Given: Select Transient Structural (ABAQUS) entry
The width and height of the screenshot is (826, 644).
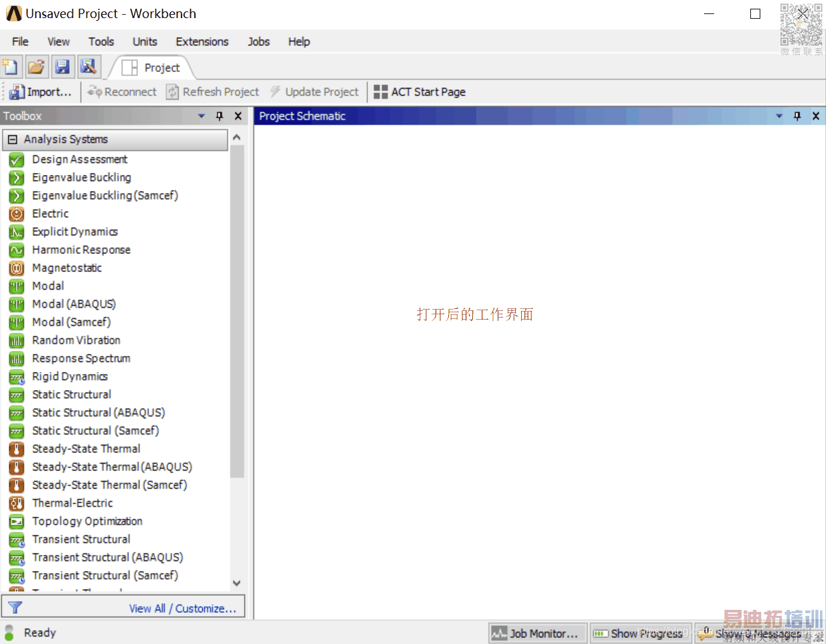Looking at the screenshot, I should pyautogui.click(x=108, y=558).
